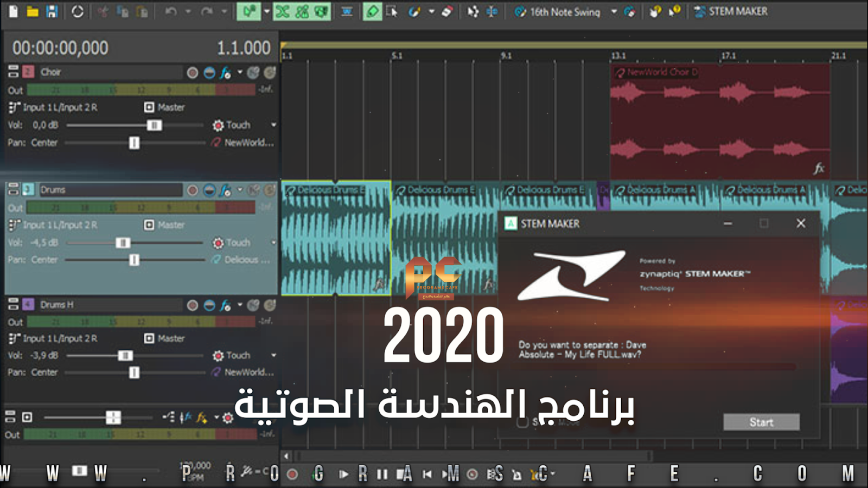
Task: Click the 5.1 measure marker on the ruler
Action: tap(397, 56)
